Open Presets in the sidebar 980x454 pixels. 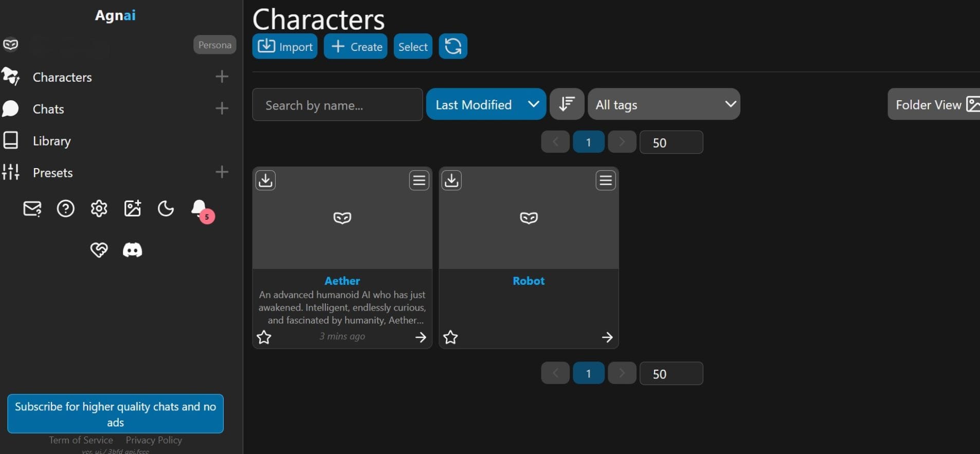click(52, 173)
